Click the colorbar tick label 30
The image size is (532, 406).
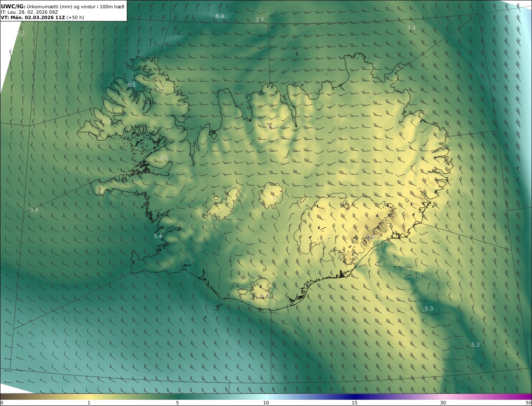[443, 403]
